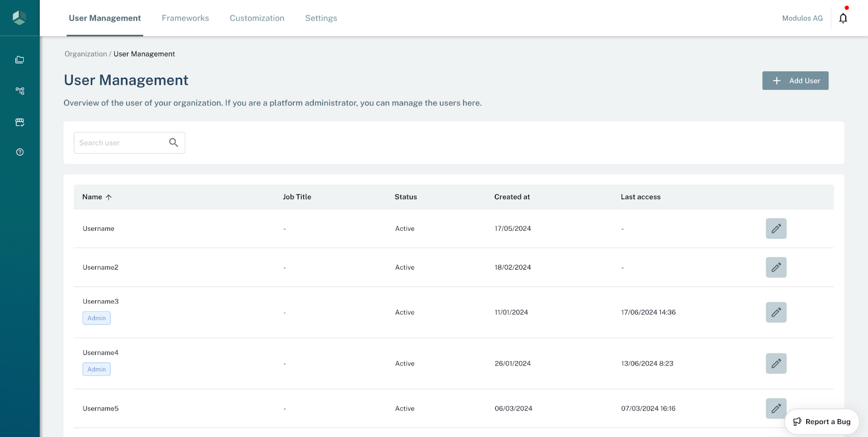
Task: Click the User Management page heading
Action: click(126, 80)
